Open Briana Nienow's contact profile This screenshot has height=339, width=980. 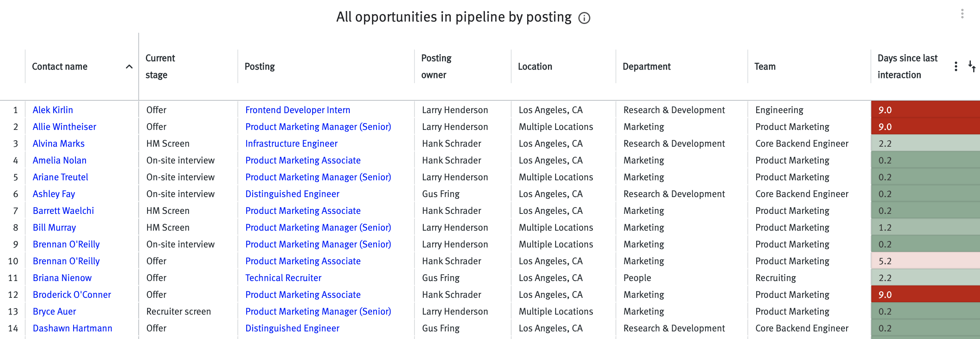tap(62, 277)
